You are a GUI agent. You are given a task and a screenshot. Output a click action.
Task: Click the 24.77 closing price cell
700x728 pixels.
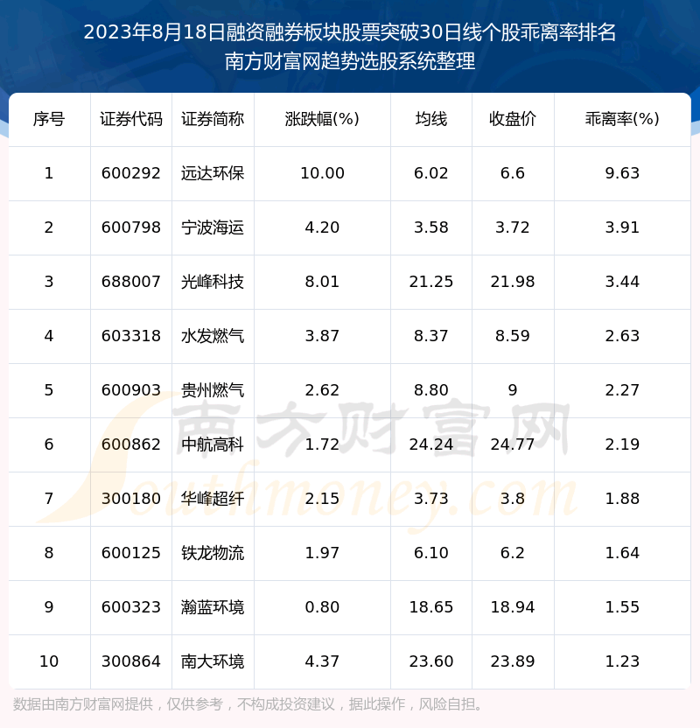513,444
